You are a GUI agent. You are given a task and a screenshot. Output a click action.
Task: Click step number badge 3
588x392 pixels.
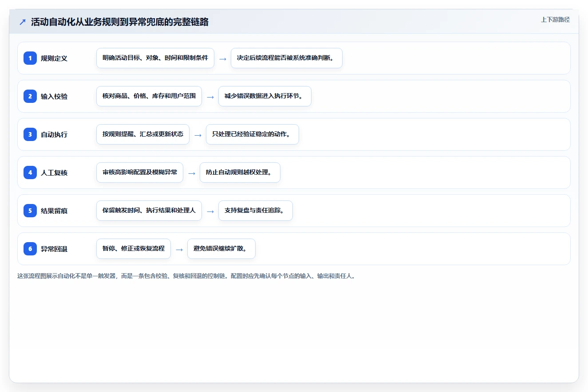click(30, 134)
